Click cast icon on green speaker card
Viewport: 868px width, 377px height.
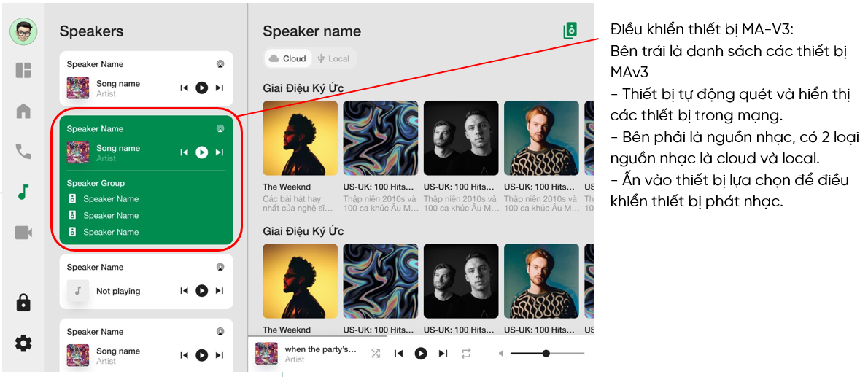point(220,128)
